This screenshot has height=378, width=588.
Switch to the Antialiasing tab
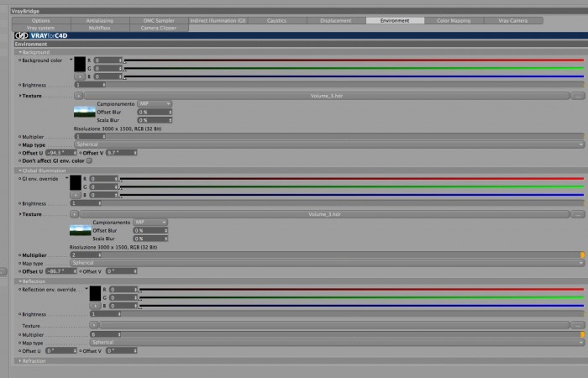(x=100, y=21)
